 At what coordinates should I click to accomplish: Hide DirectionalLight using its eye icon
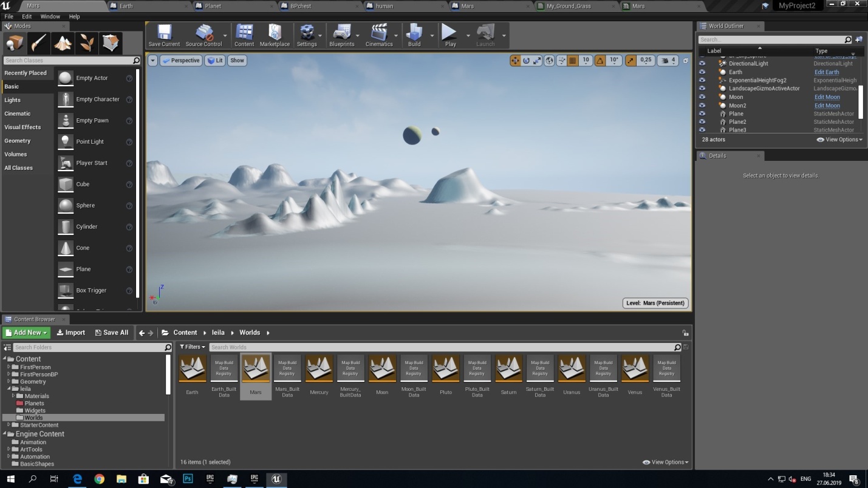(702, 64)
